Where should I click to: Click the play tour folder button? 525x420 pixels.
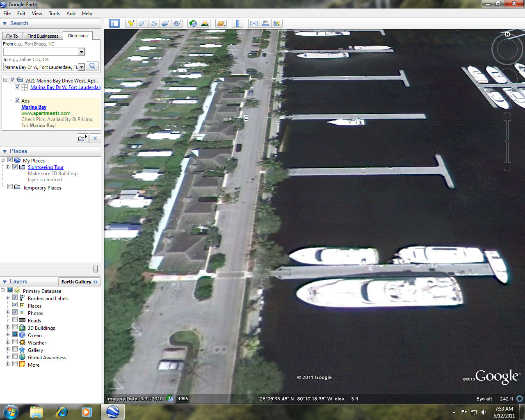82,138
